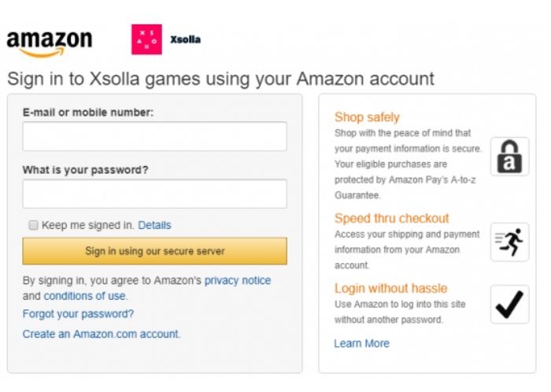Click Forgot your password link
This screenshot has width=551, height=392.
tap(78, 313)
